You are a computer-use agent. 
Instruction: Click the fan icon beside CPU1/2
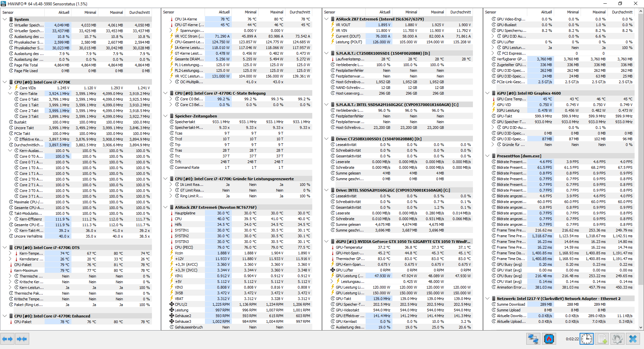[x=172, y=304]
